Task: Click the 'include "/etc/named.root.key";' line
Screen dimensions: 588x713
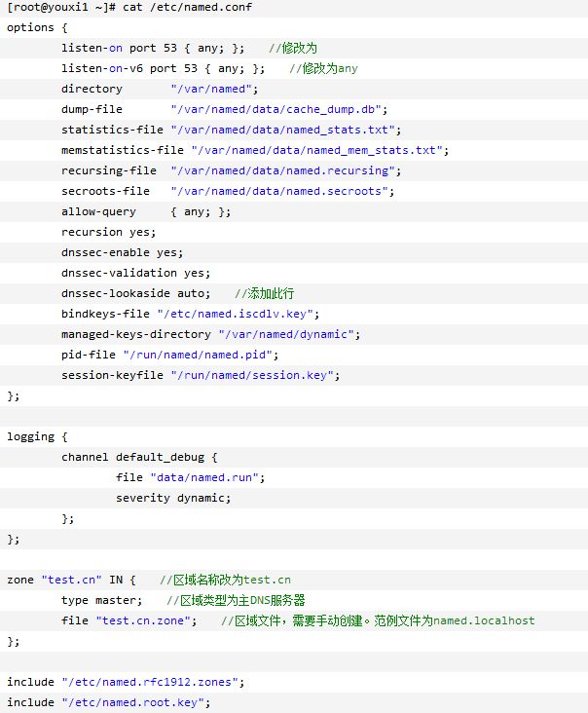Action: pyautogui.click(x=109, y=703)
